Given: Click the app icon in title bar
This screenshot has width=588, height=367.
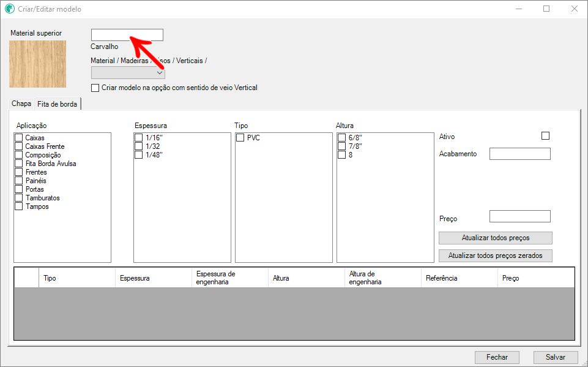Looking at the screenshot, I should pyautogui.click(x=10, y=9).
